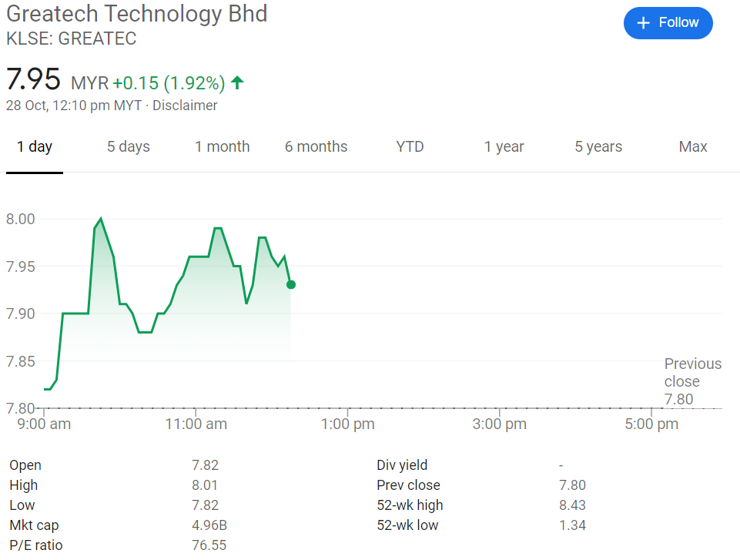This screenshot has height=560, width=740.
Task: Click the Mkt cap value 4.96B
Action: point(209,525)
